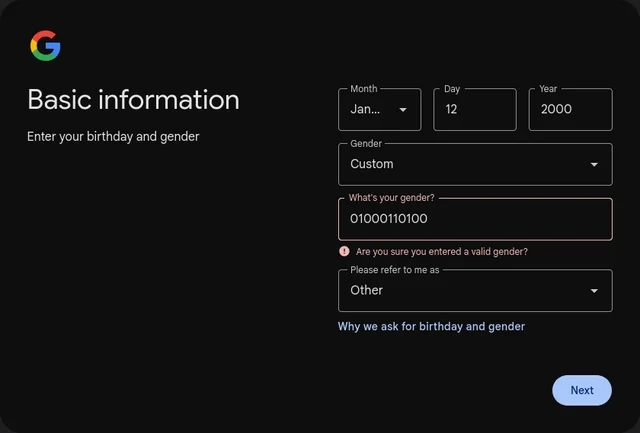Image resolution: width=640 pixels, height=433 pixels.
Task: Click the 'Please refer to me as' label
Action: coord(395,270)
